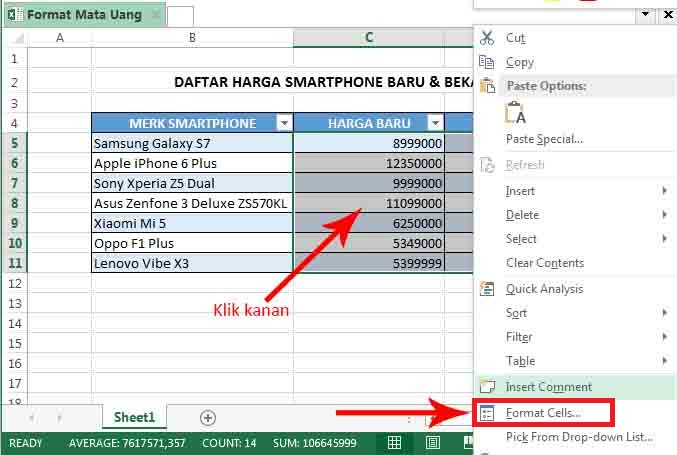Screen dimensions: 677x455
Task: Click the Excel file icon on the tab
Action: pos(16,15)
